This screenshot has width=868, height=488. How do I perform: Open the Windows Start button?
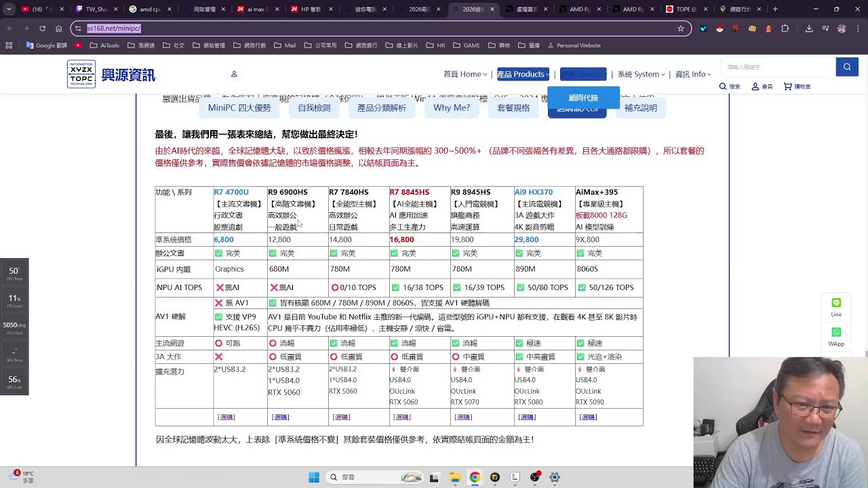314,477
